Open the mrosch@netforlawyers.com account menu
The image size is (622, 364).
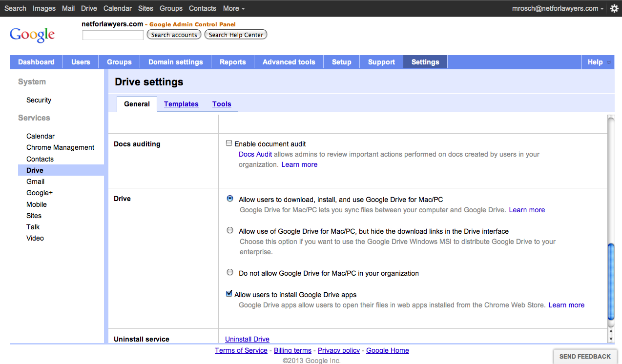(x=558, y=8)
